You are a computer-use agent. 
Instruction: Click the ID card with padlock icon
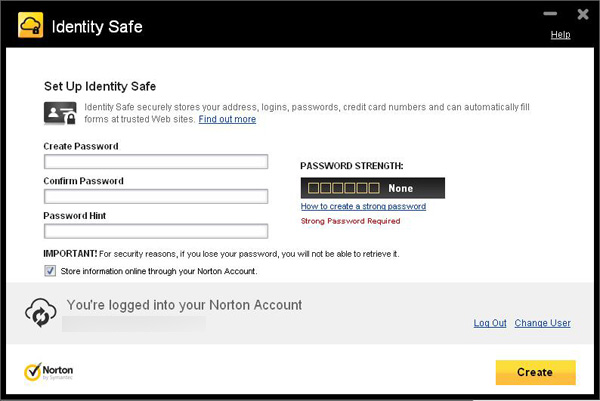(59, 113)
